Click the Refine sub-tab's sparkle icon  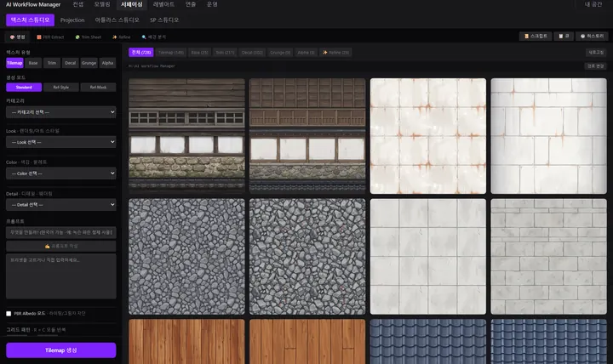115,37
